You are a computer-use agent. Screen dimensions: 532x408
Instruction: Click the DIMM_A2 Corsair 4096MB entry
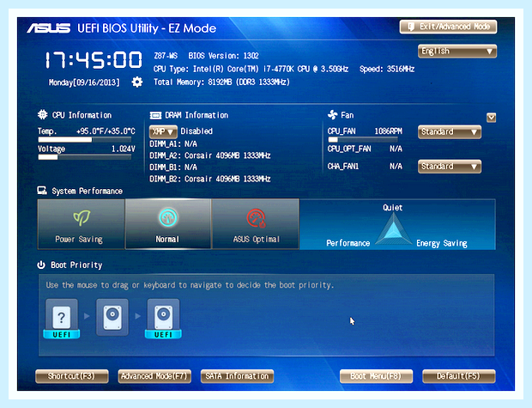coord(210,155)
